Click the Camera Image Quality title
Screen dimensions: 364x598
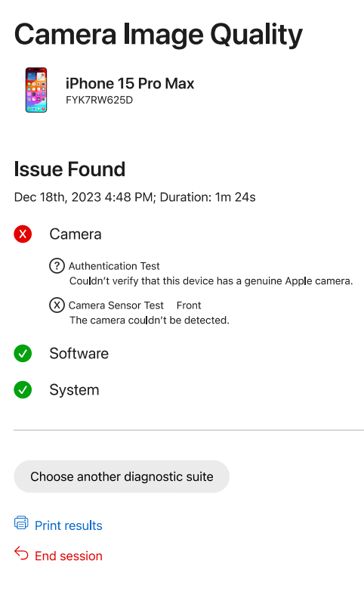click(158, 35)
